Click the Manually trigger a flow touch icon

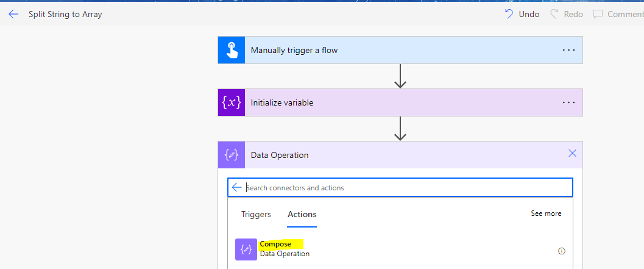pyautogui.click(x=232, y=50)
